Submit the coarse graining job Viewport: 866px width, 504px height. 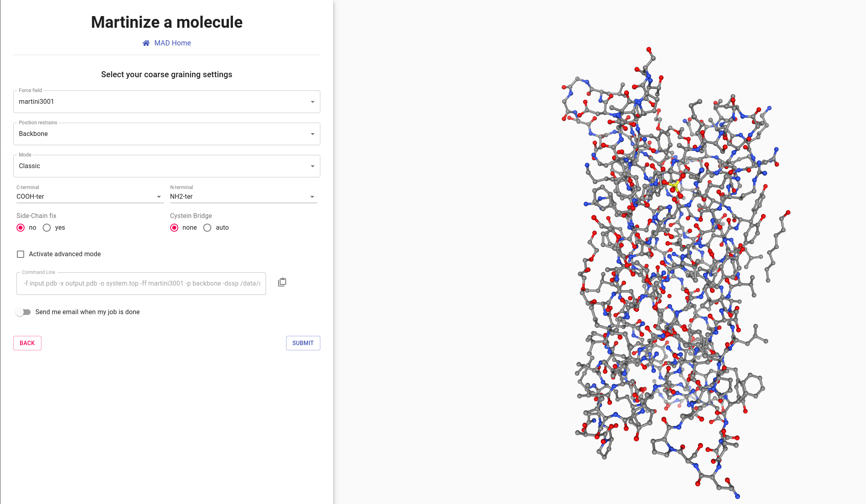coord(303,343)
